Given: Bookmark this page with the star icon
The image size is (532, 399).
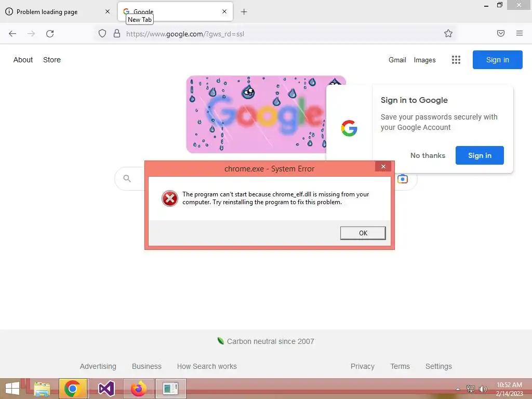Looking at the screenshot, I should [x=448, y=33].
